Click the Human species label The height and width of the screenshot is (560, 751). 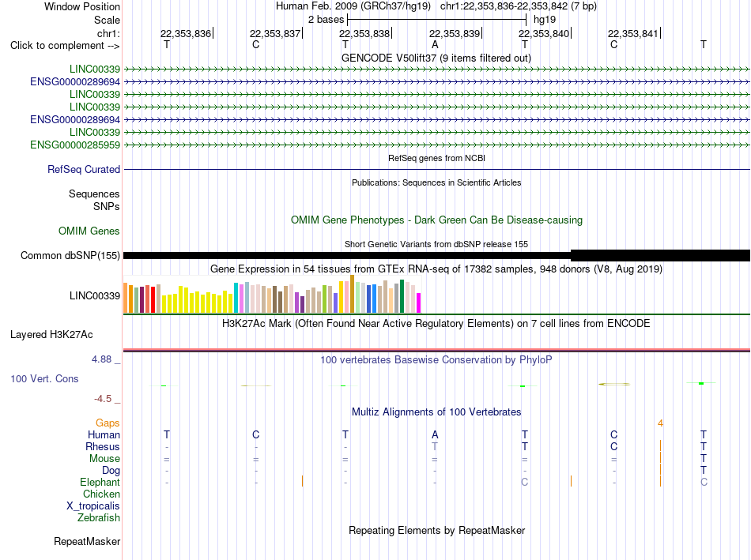(104, 434)
